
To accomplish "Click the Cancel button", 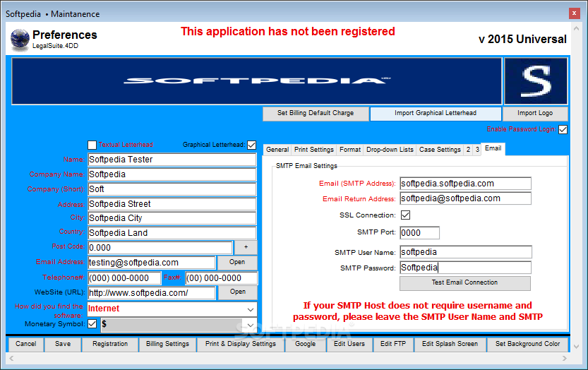I will pyautogui.click(x=26, y=344).
